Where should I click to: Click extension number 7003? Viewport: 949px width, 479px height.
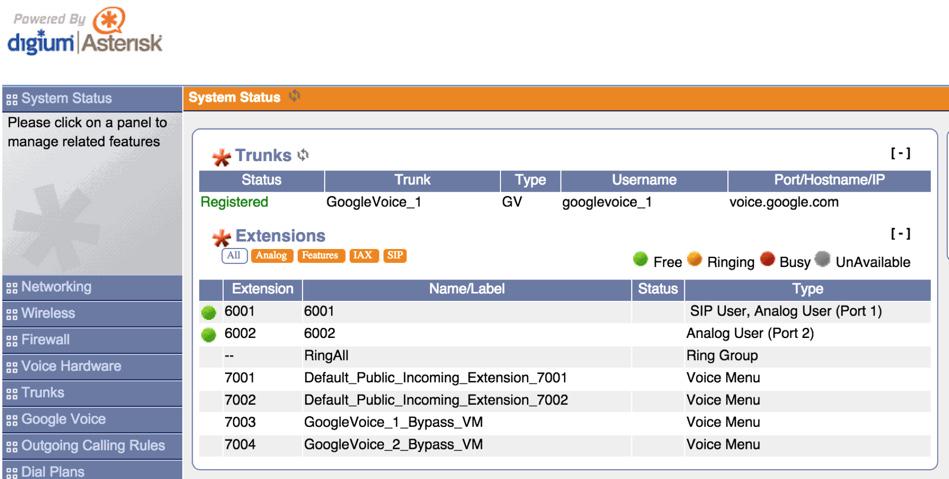point(240,423)
